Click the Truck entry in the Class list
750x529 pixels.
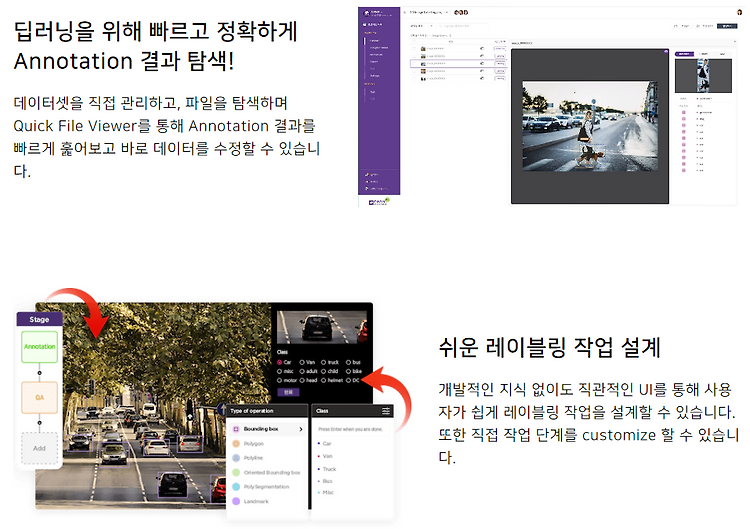click(x=327, y=469)
